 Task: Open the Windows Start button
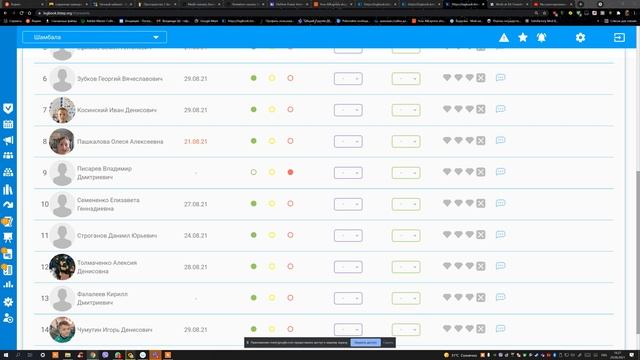[6, 355]
